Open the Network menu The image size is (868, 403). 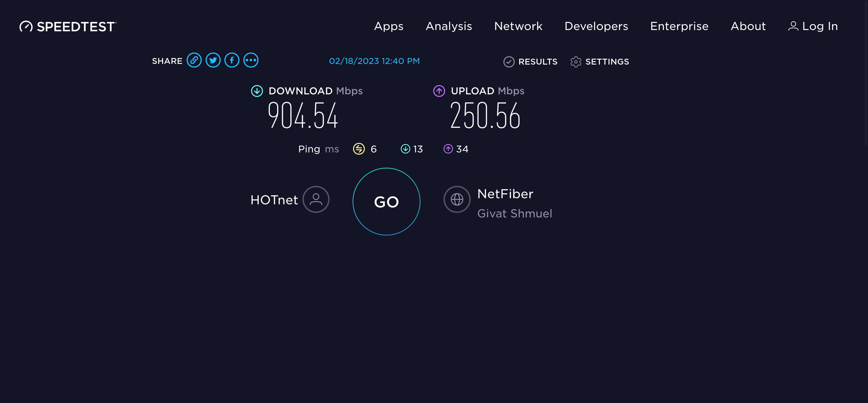point(518,26)
